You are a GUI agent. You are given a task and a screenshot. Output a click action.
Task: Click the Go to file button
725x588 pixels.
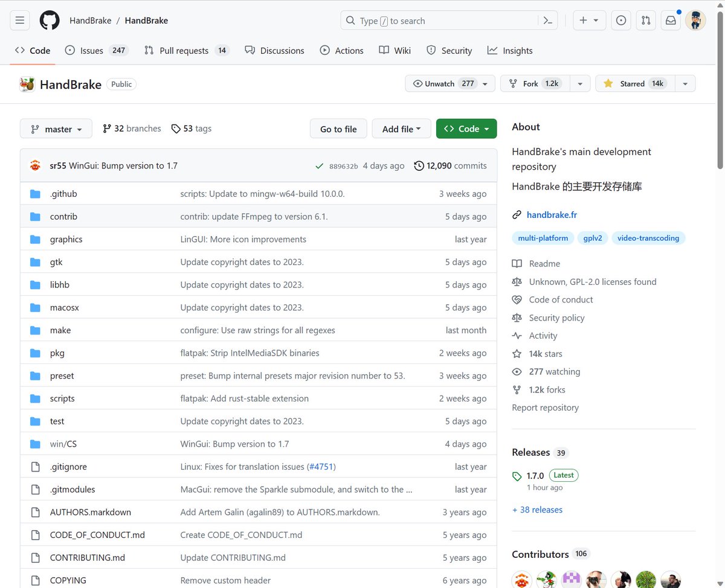pyautogui.click(x=338, y=129)
